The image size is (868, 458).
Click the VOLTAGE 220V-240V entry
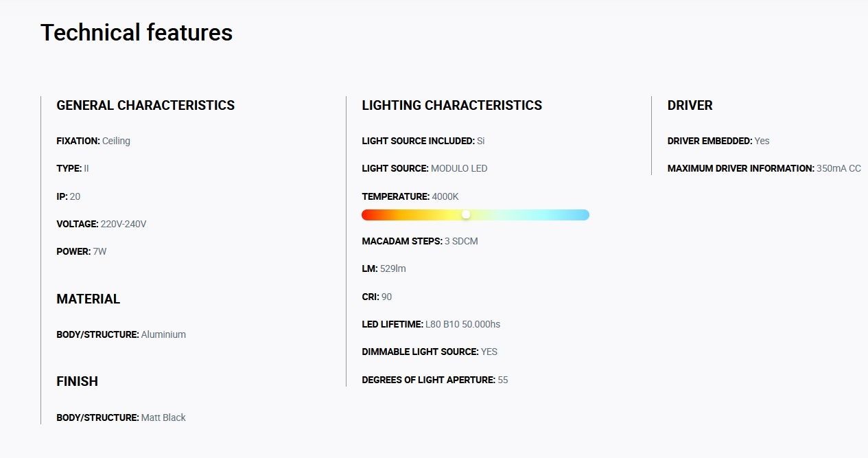coord(102,224)
